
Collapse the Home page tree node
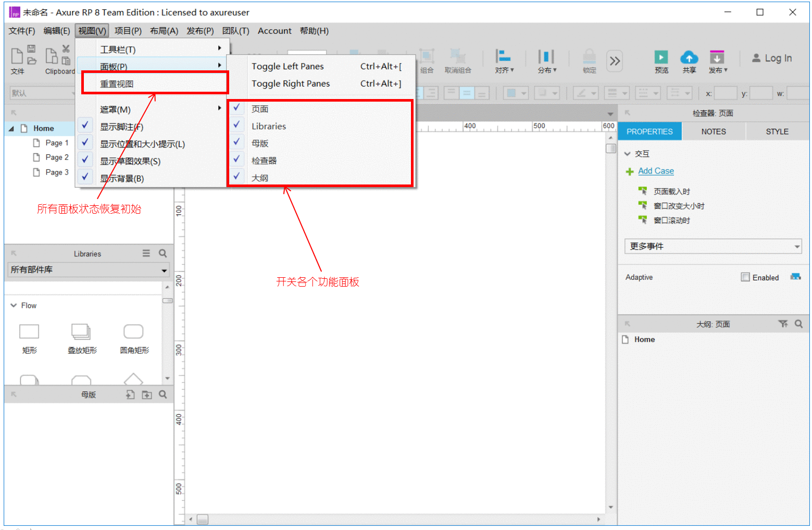[x=11, y=128]
